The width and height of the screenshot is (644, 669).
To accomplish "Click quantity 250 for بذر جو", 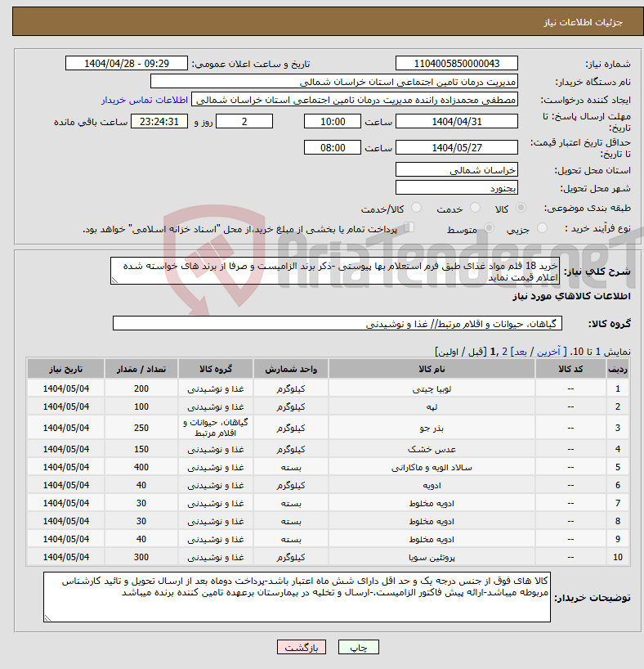I will tap(141, 428).
